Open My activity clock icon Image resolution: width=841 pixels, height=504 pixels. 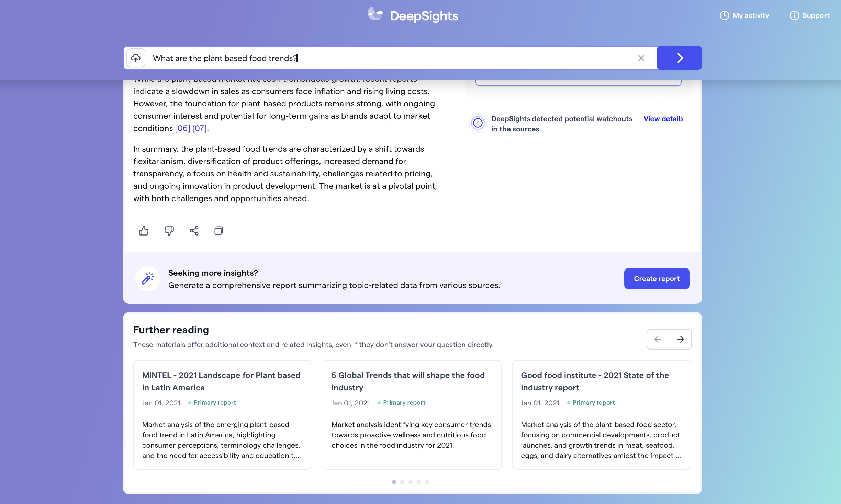(x=724, y=15)
